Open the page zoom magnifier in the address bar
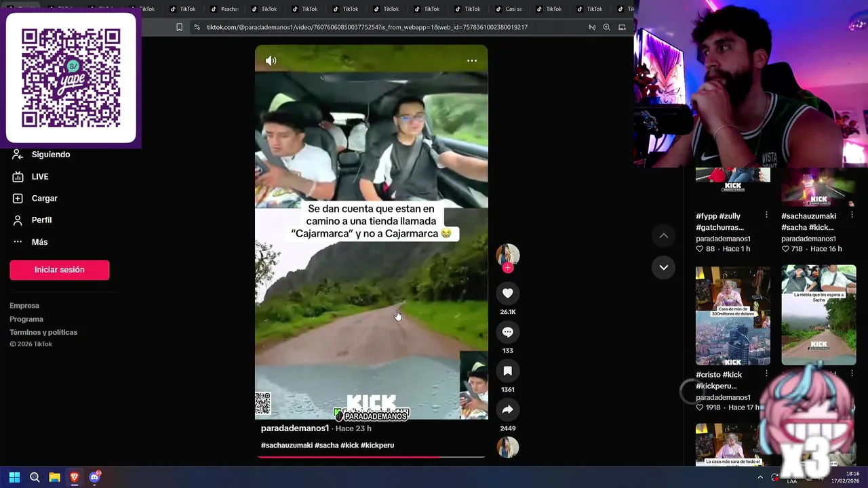The image size is (868, 488). point(606,27)
